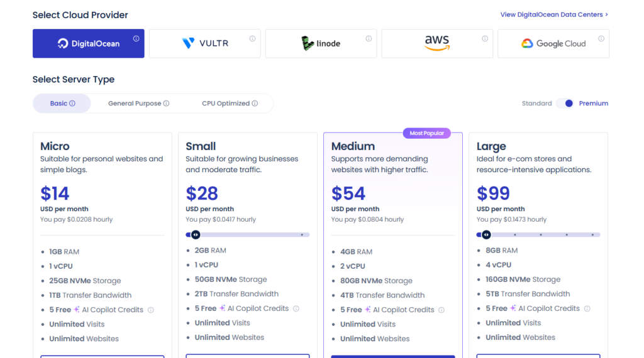Viewport: 644px width, 358px height.
Task: Click the $54 Medium price
Action: (x=348, y=193)
